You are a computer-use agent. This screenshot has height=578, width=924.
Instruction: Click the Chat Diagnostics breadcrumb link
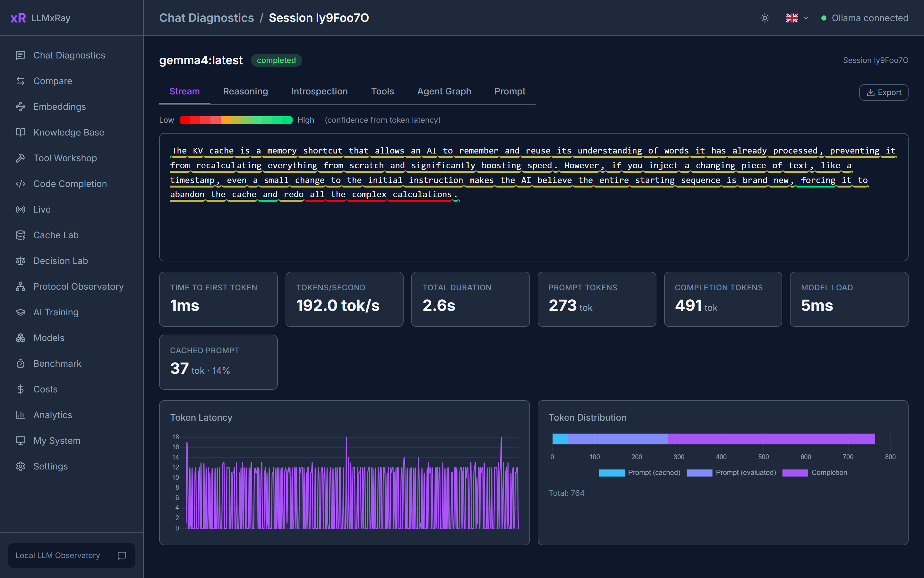(207, 18)
